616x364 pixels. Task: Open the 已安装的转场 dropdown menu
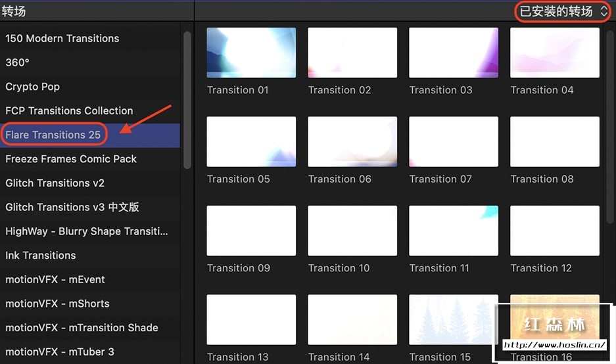(563, 11)
